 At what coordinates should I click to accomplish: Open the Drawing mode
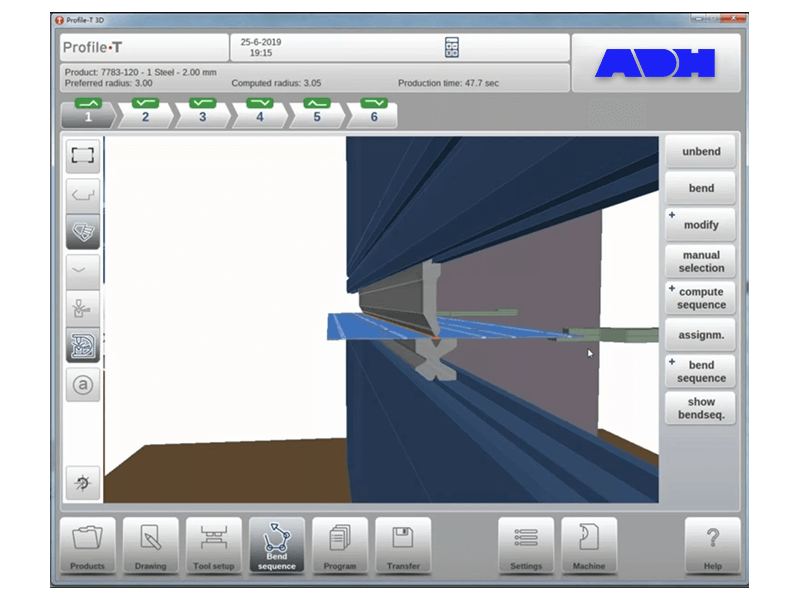pyautogui.click(x=151, y=545)
